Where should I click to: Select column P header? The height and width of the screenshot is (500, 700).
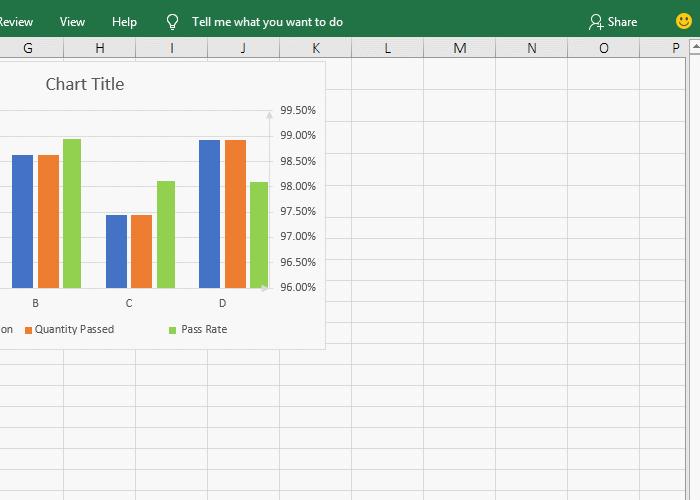(676, 48)
